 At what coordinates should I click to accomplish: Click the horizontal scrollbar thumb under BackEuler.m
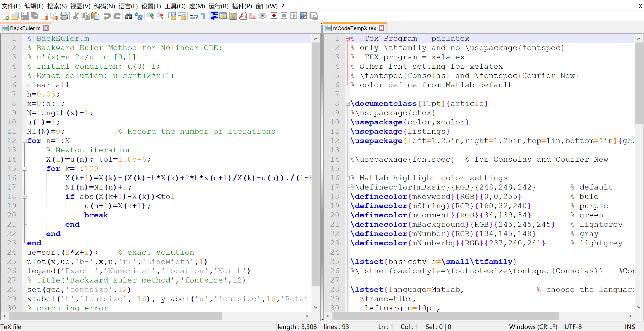click(116, 316)
